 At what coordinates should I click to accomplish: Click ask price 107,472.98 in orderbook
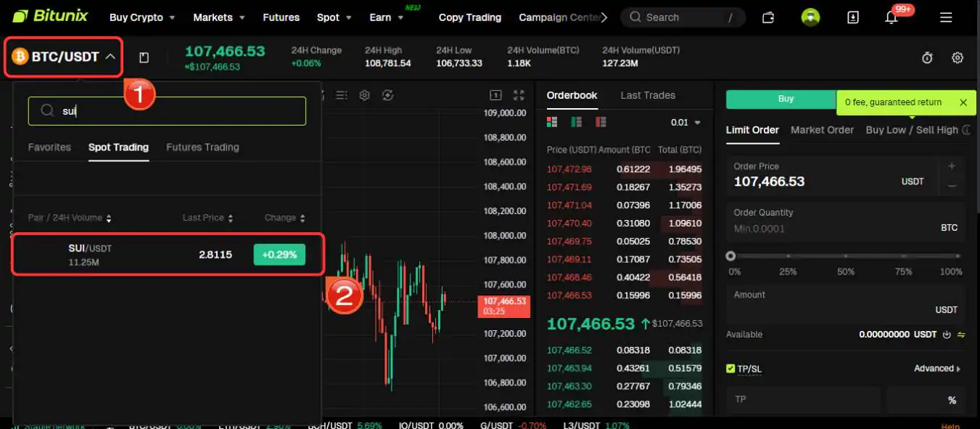coord(569,169)
